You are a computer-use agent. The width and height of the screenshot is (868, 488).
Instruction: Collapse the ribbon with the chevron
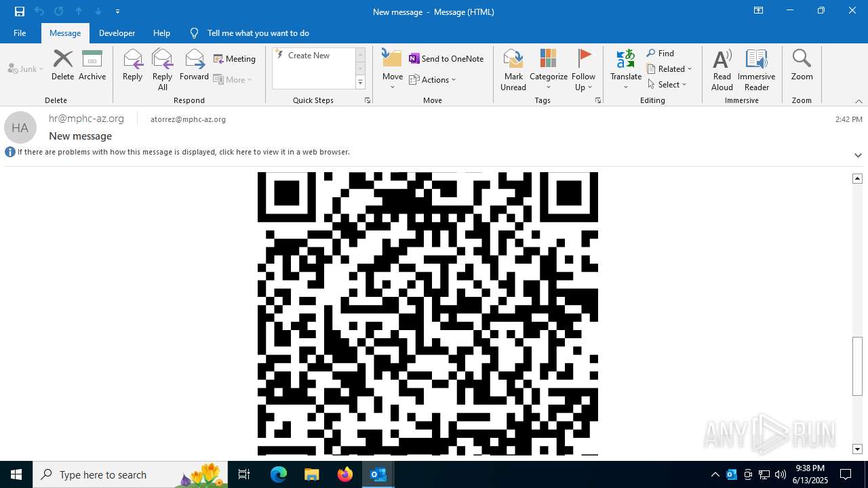tap(859, 101)
